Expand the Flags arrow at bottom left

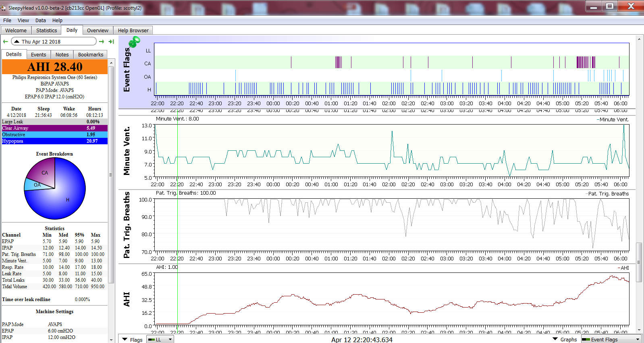click(x=125, y=339)
